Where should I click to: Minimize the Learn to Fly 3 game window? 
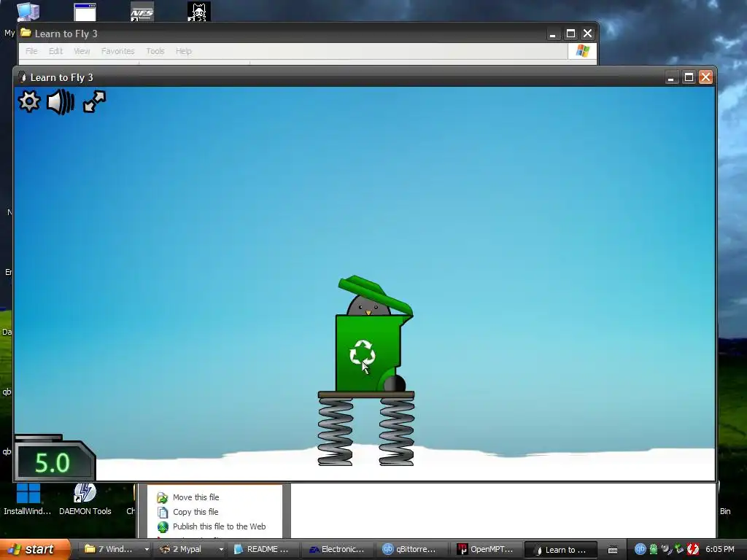(671, 77)
